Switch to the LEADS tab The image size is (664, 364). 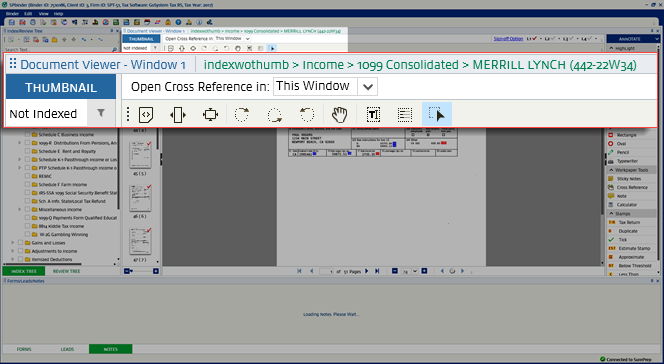tap(67, 349)
